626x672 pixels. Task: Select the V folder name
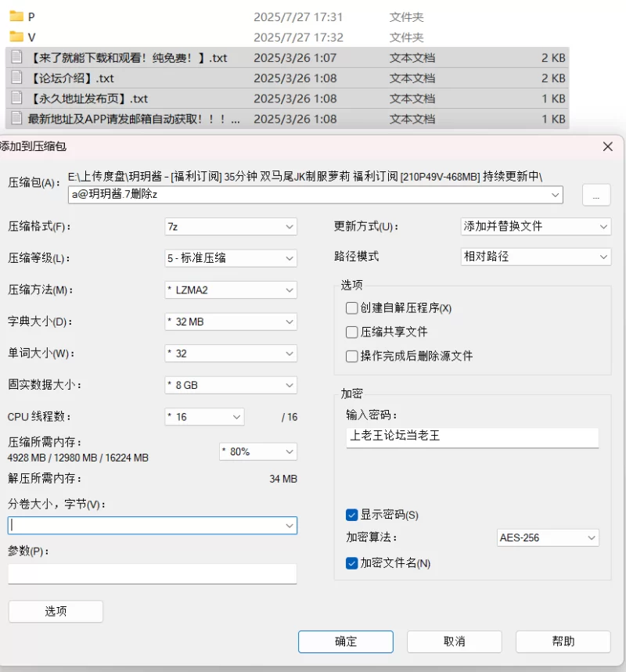point(31,38)
